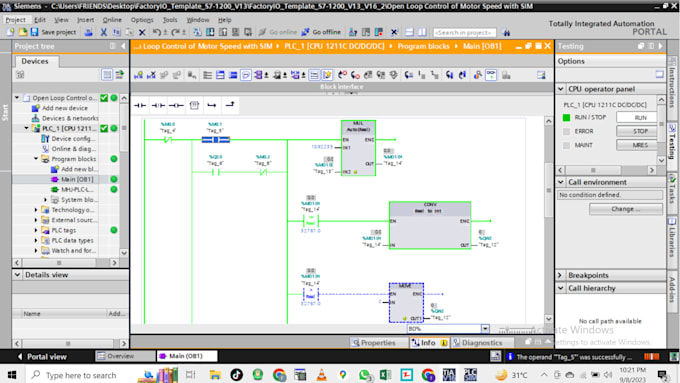Click the delete X icon in main toolbar

point(142,32)
